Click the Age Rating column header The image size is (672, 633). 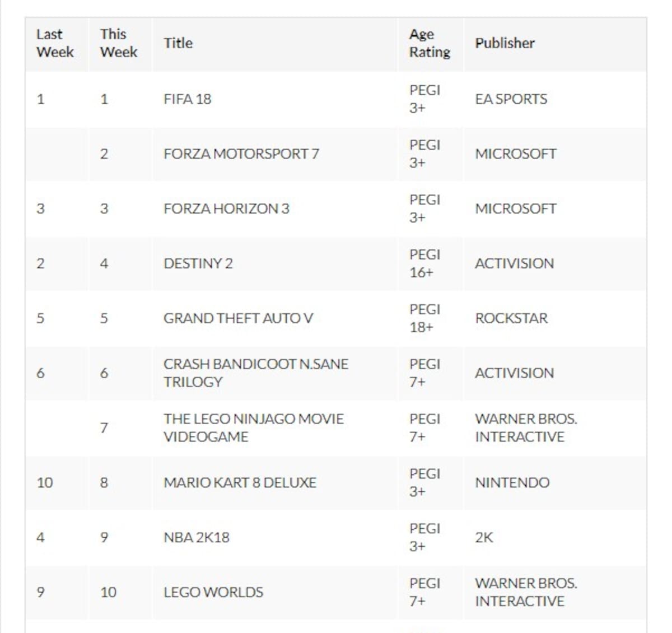[430, 43]
